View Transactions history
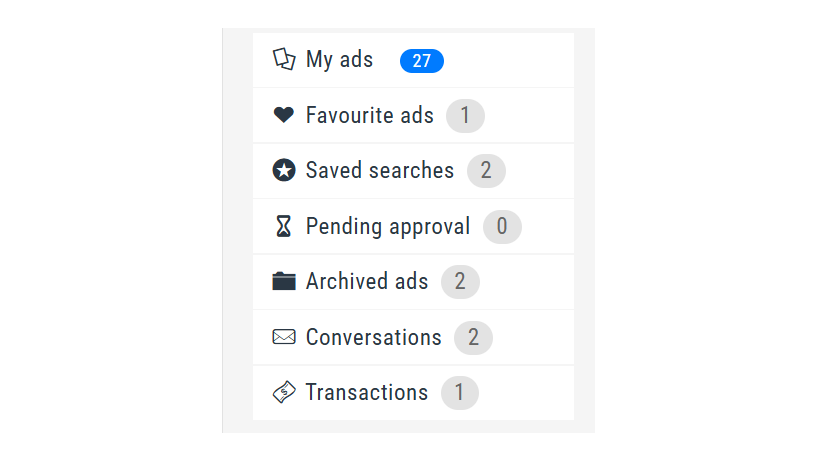Image resolution: width=816 pixels, height=460 pixels. click(x=413, y=393)
